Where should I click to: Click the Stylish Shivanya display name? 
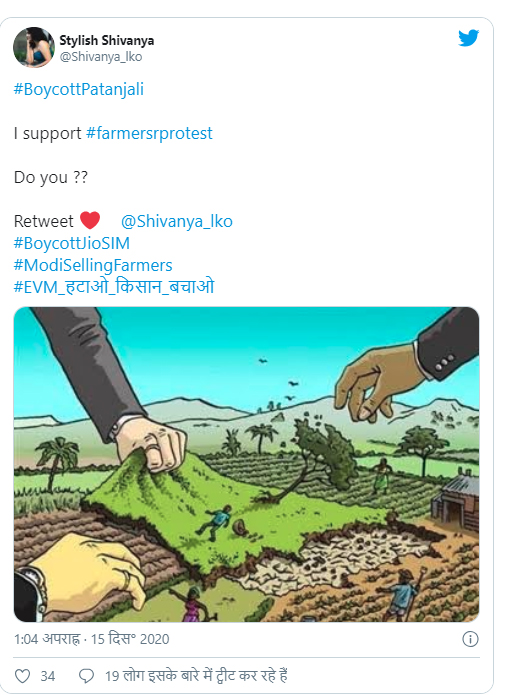tap(107, 40)
